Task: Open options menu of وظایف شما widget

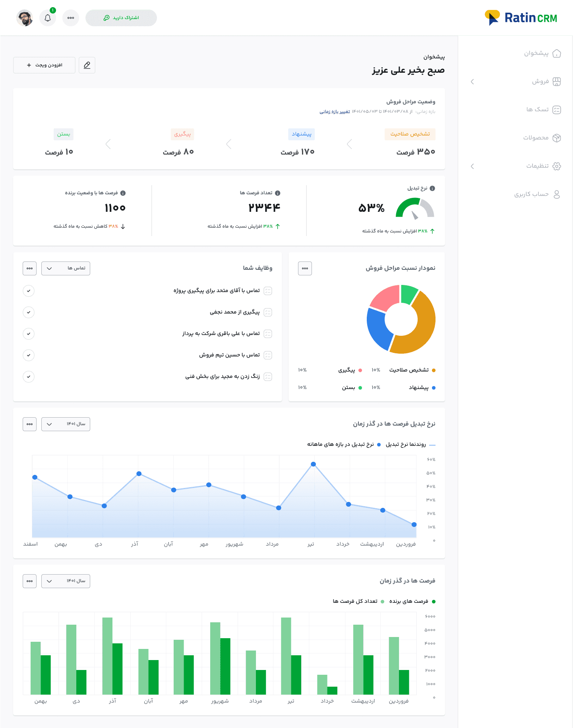Action: pos(29,269)
